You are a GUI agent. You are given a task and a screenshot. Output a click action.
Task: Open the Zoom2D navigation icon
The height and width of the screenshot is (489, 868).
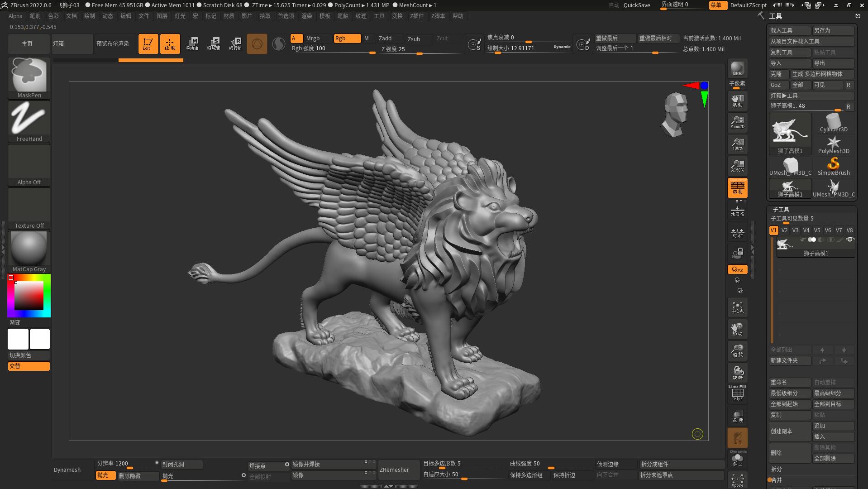click(x=737, y=121)
